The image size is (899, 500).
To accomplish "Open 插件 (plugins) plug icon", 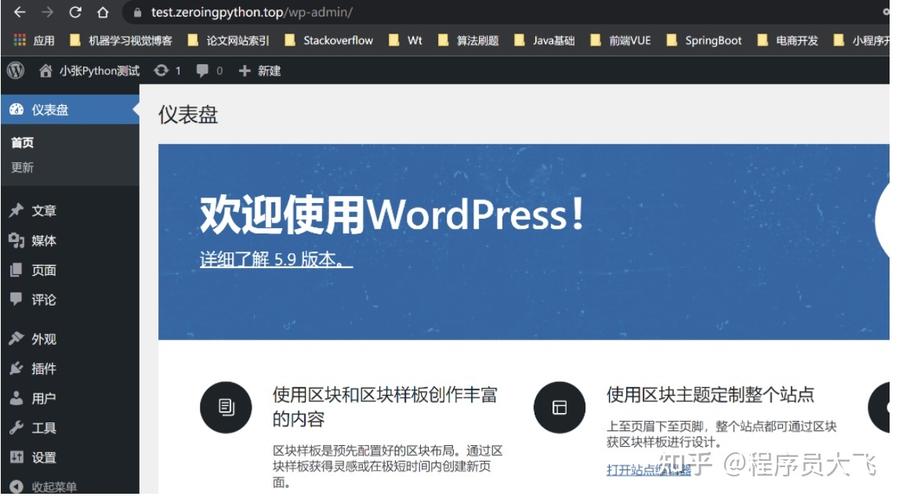I will point(16,368).
